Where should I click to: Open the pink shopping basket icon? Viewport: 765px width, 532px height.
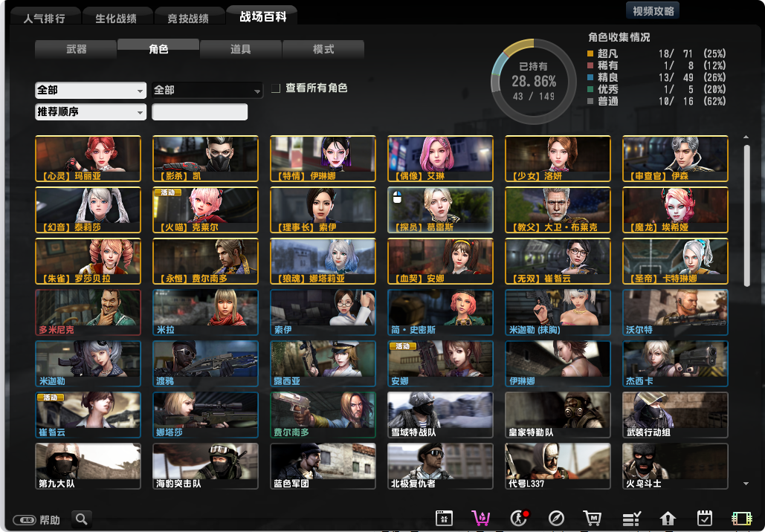coord(480,519)
